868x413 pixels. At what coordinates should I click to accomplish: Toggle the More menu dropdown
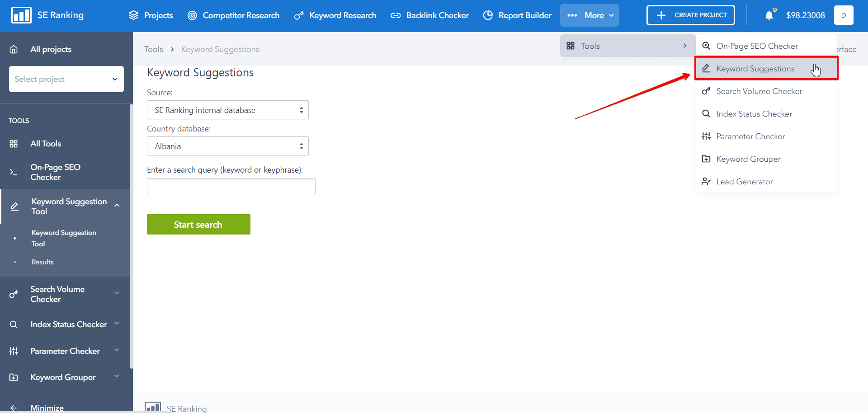click(590, 15)
